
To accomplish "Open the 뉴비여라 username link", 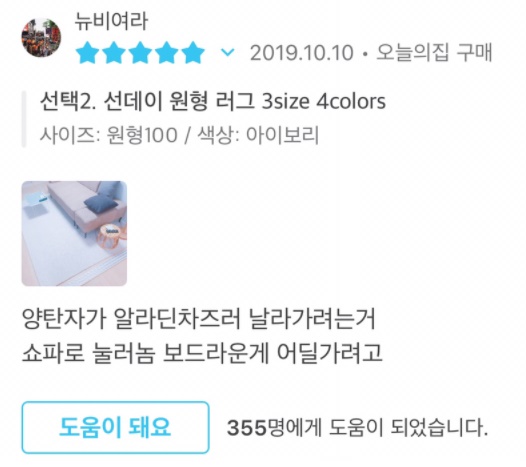I will (x=111, y=21).
